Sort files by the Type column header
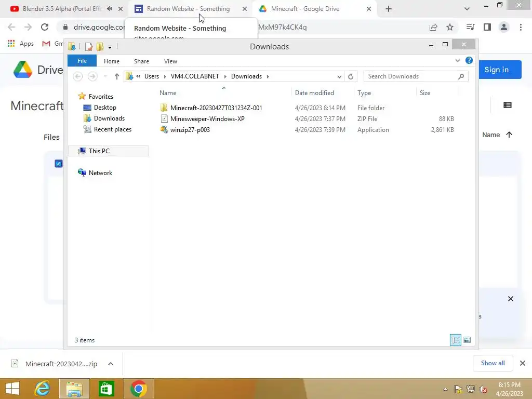The image size is (532, 399). coord(364,92)
